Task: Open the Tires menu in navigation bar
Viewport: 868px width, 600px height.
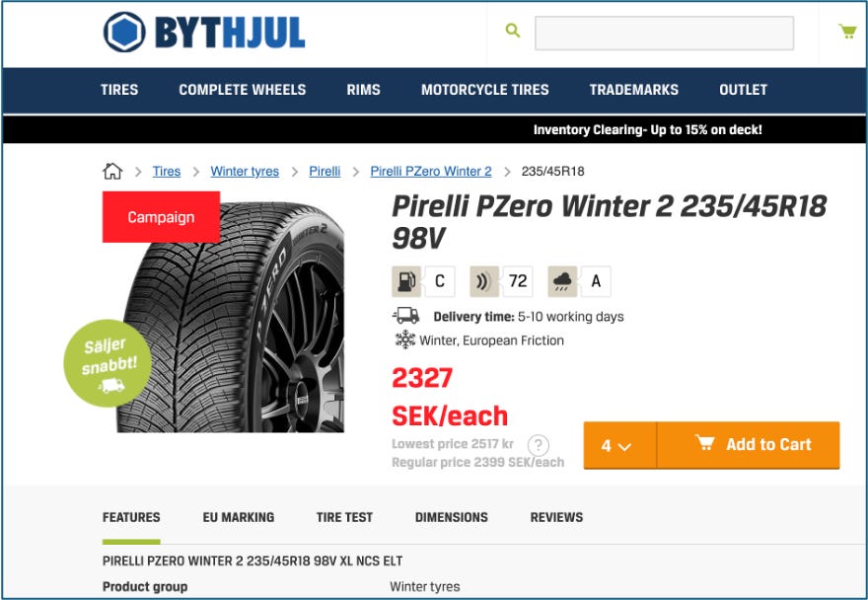Action: click(119, 90)
